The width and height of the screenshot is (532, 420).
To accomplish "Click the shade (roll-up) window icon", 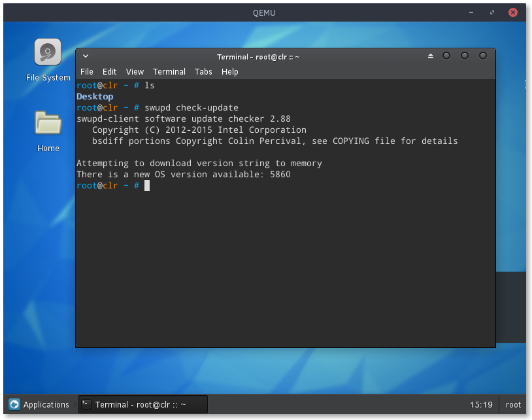I will [430, 56].
